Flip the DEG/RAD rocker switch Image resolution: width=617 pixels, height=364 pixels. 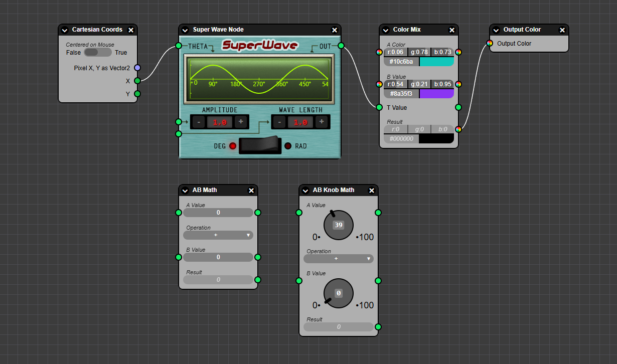click(x=260, y=145)
